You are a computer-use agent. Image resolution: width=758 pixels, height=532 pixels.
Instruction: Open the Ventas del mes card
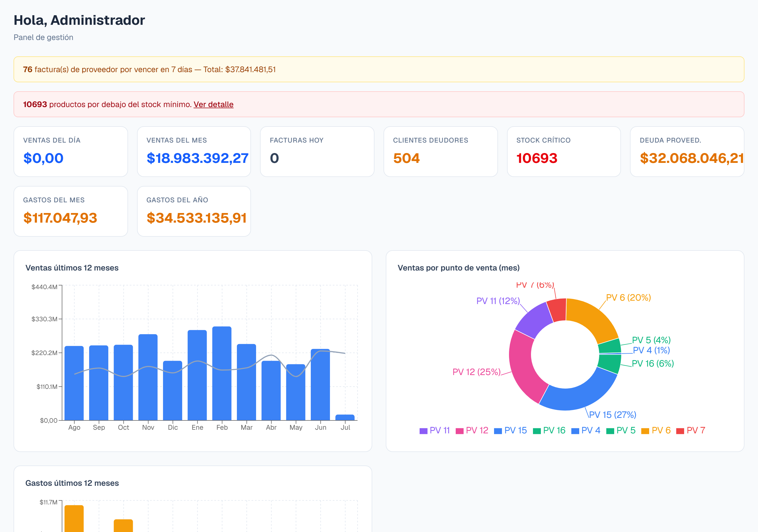click(x=194, y=152)
